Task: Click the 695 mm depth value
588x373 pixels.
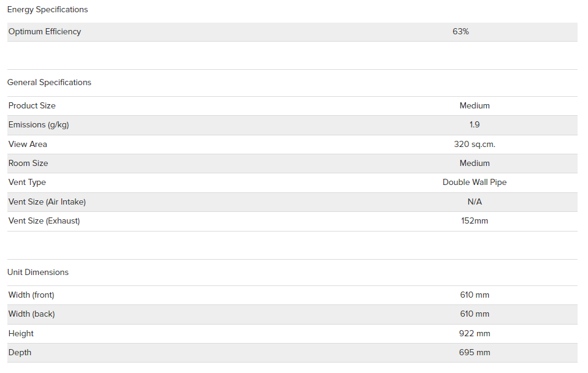Action: [475, 352]
